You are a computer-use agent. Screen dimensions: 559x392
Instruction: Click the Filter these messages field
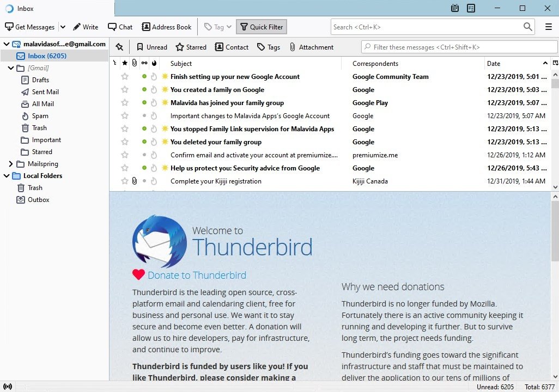(x=459, y=47)
